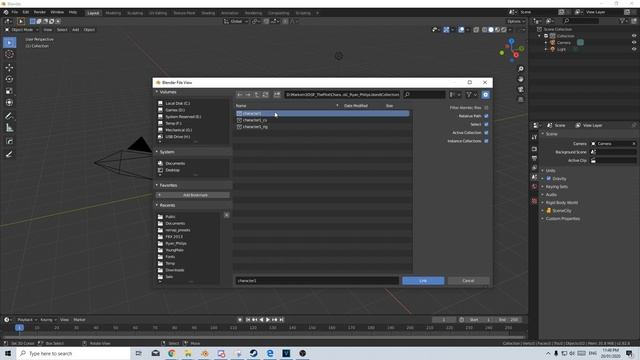Activate the Select Box tool in the toolbar
Image resolution: width=640 pixels, height=360 pixels.
(9, 42)
